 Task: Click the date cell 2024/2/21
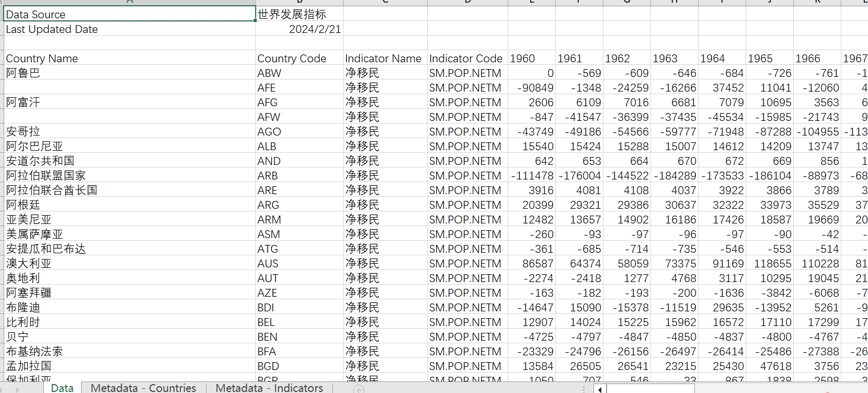(x=299, y=29)
